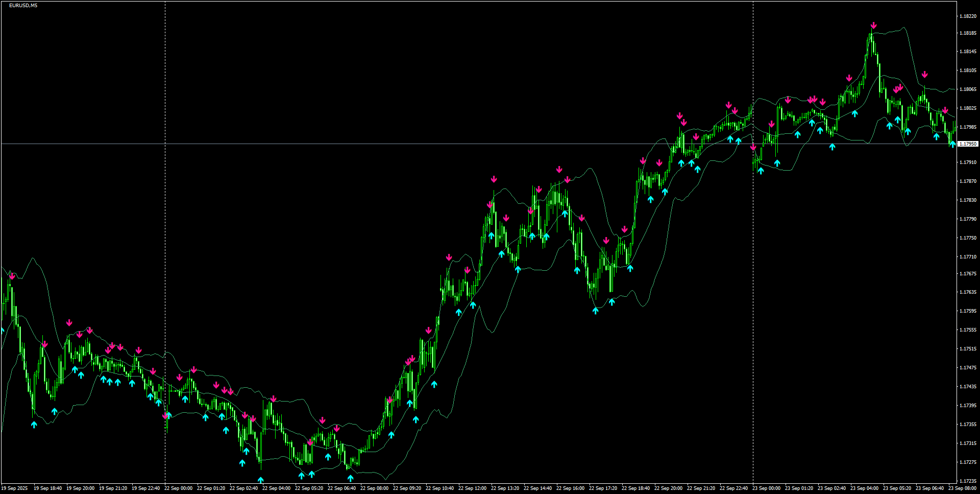Click the 23 Sep 08:00 timestamp at bottom right
Screen dimensions: 980x494
965,488
